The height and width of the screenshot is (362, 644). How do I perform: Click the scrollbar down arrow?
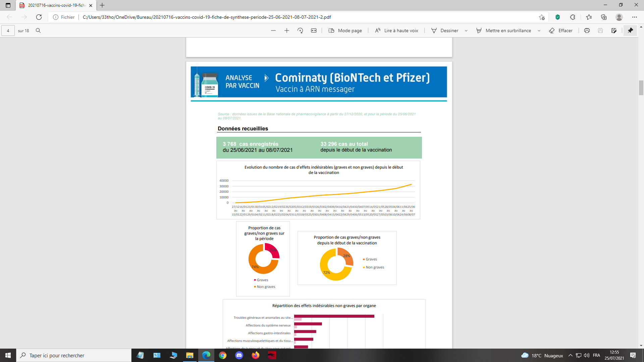coord(641,346)
